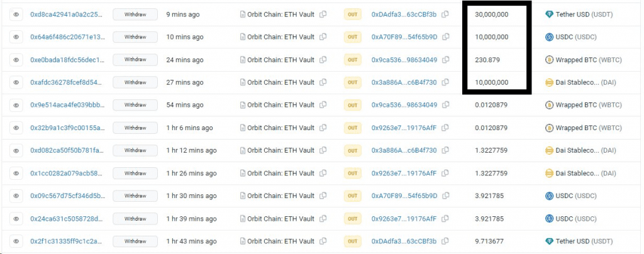Preview transaction 0xe0bada18fdc56dec1 via eye icon

[x=16, y=60]
